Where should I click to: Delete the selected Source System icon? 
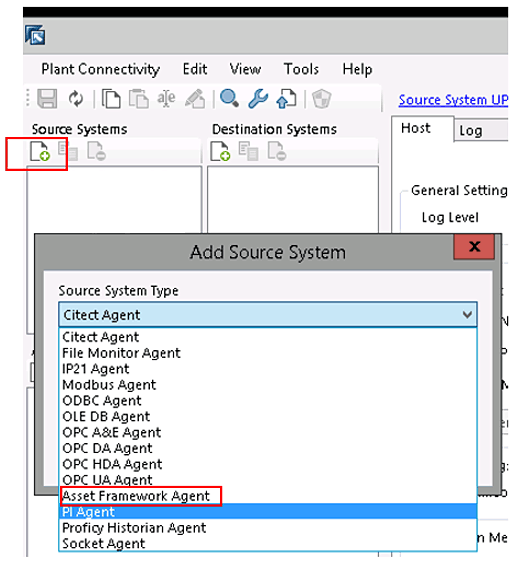(96, 151)
